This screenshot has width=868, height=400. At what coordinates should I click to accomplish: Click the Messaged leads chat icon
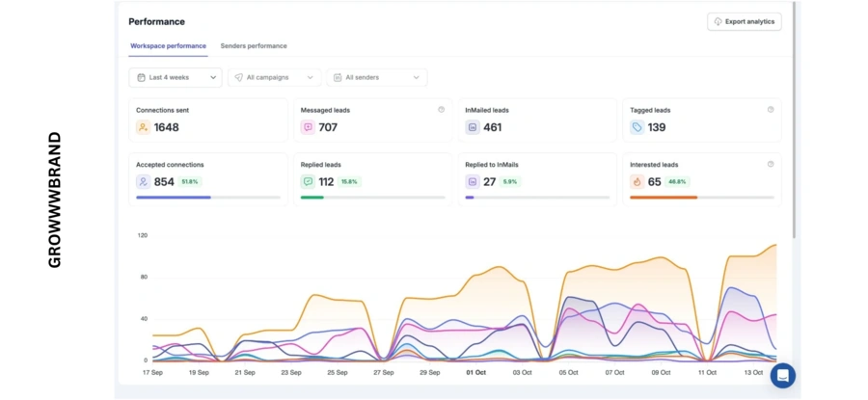click(x=308, y=127)
